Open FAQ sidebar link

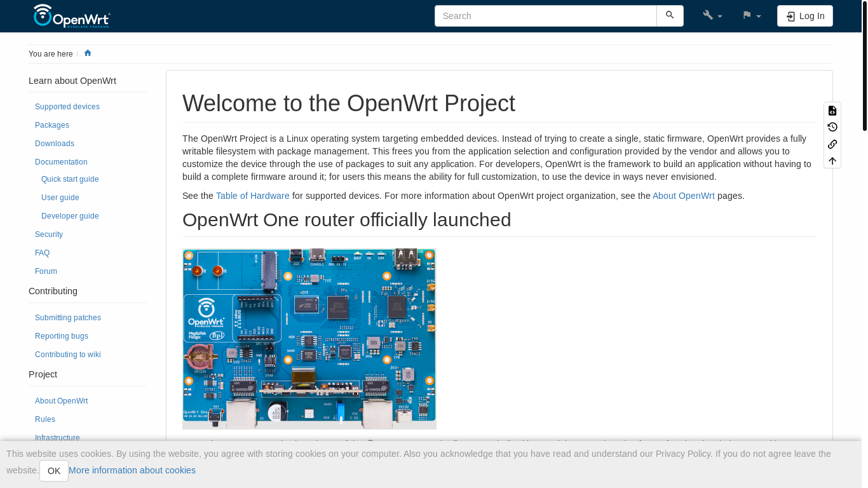click(42, 253)
